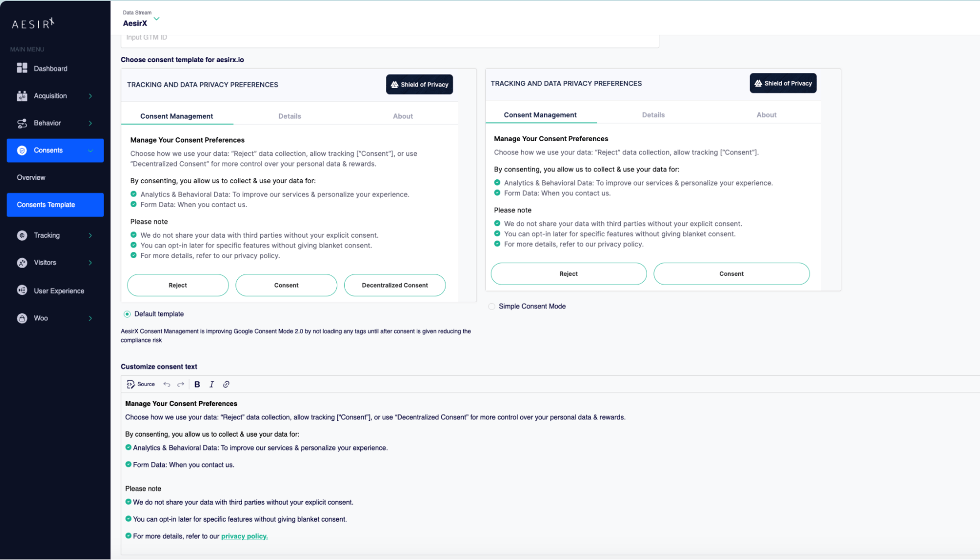Expand the Acquisition menu chevron
980x560 pixels.
pos(90,96)
